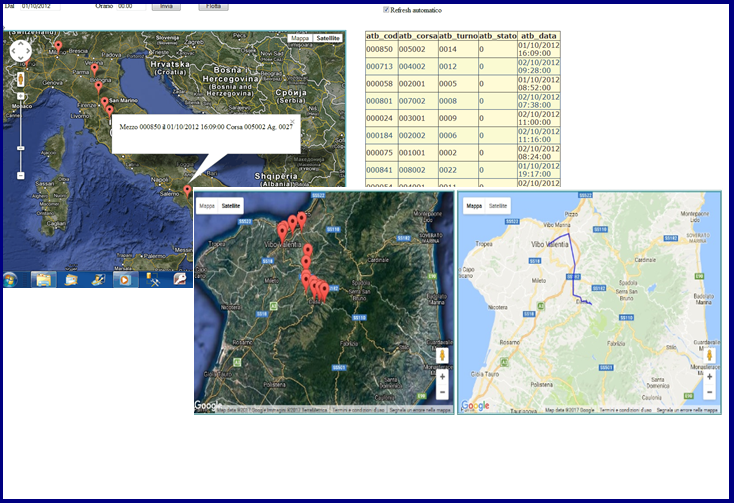Open the red key Access taskbar icon

[180, 280]
